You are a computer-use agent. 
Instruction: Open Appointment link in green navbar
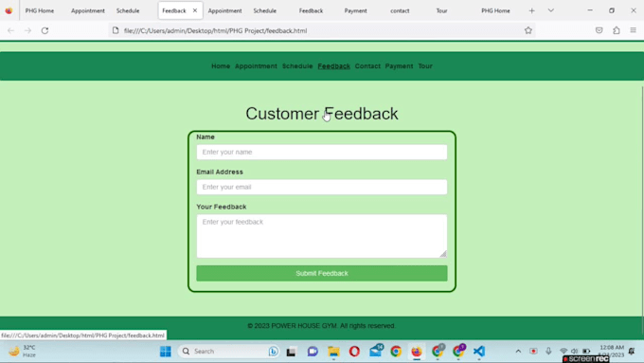[x=256, y=66]
